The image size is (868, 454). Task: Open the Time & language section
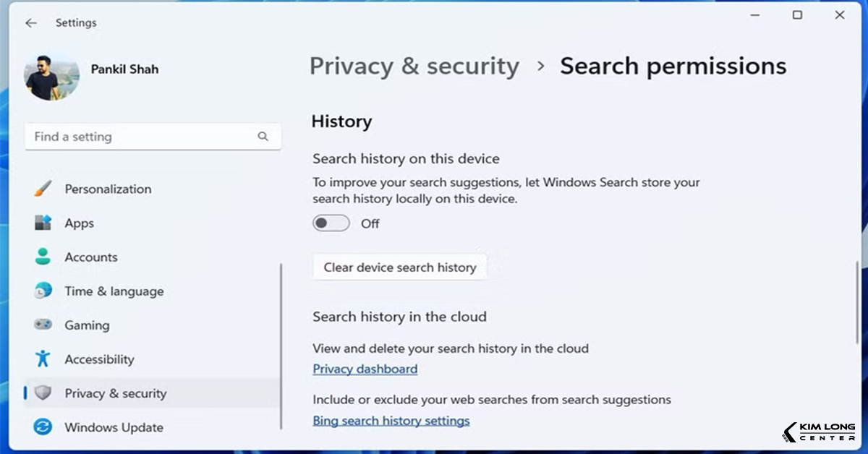coord(114,291)
